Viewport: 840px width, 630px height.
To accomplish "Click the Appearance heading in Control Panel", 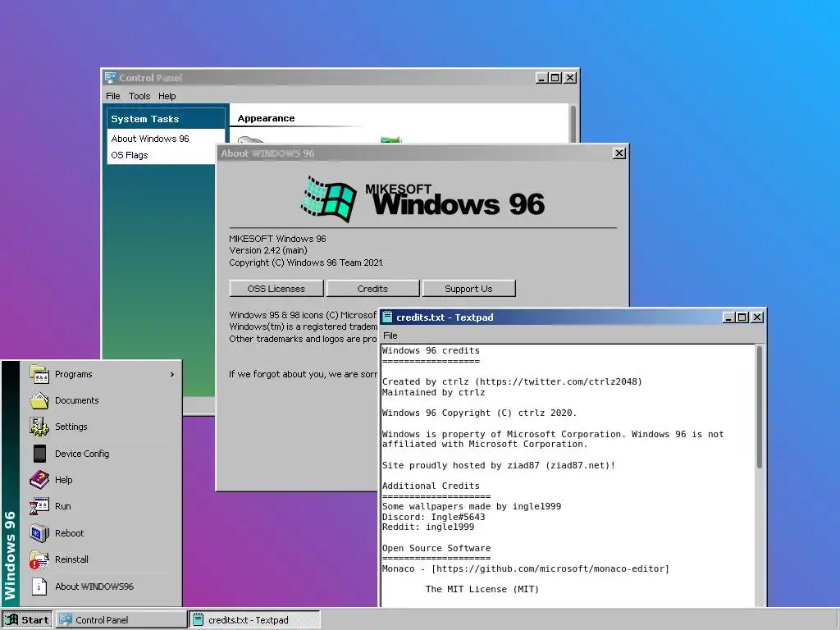I will point(266,118).
